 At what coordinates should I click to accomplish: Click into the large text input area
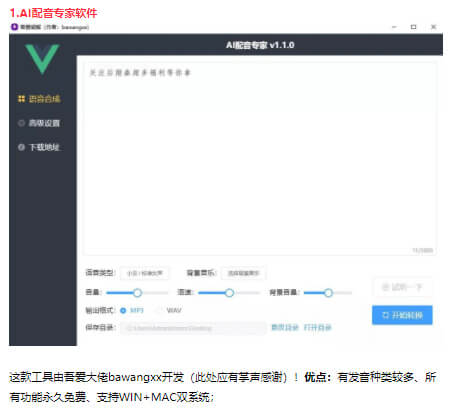(260, 159)
